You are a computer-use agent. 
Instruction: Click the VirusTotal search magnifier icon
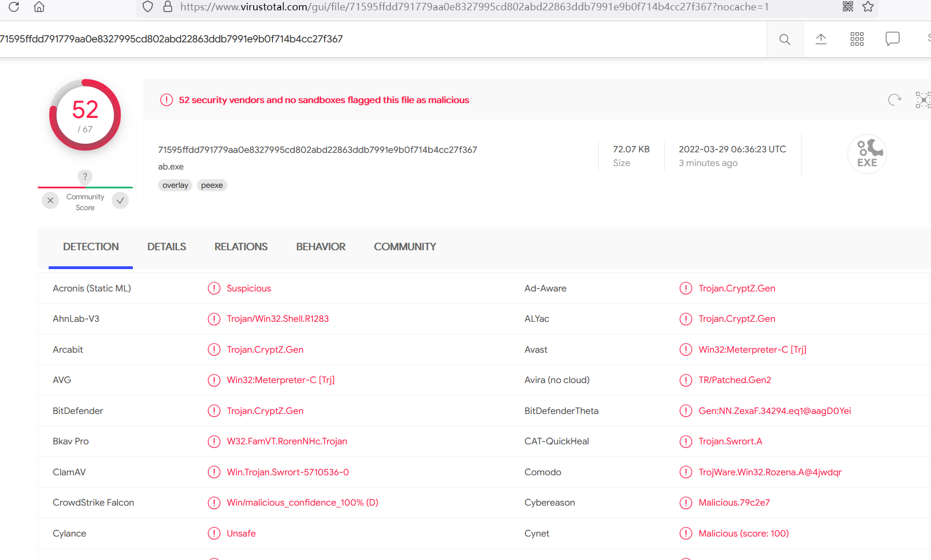pos(784,40)
